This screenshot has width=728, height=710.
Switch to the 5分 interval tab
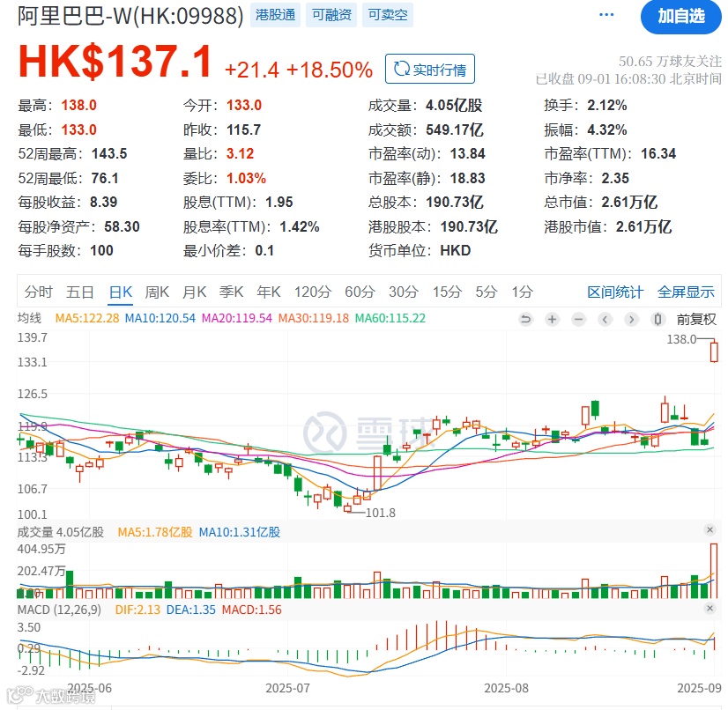pos(487,292)
